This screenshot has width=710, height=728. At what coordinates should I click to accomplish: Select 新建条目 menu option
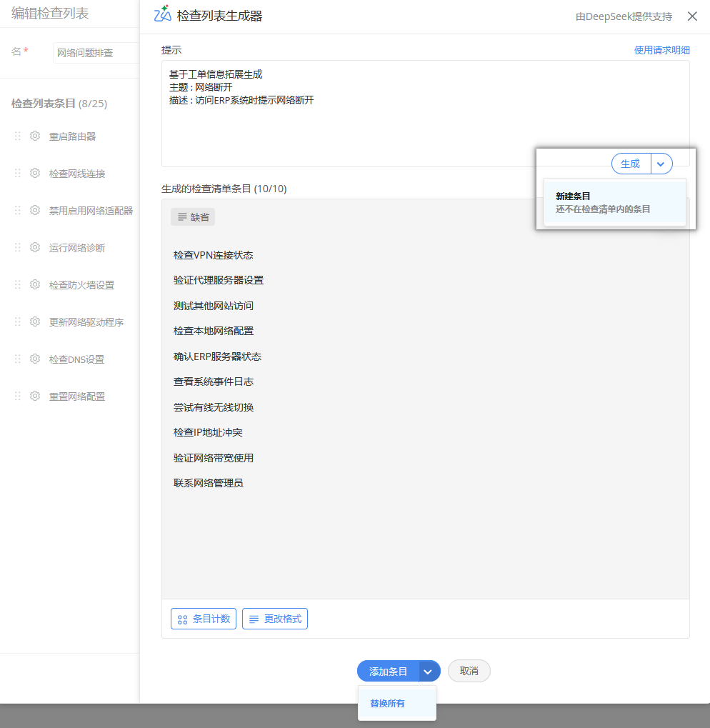614,202
